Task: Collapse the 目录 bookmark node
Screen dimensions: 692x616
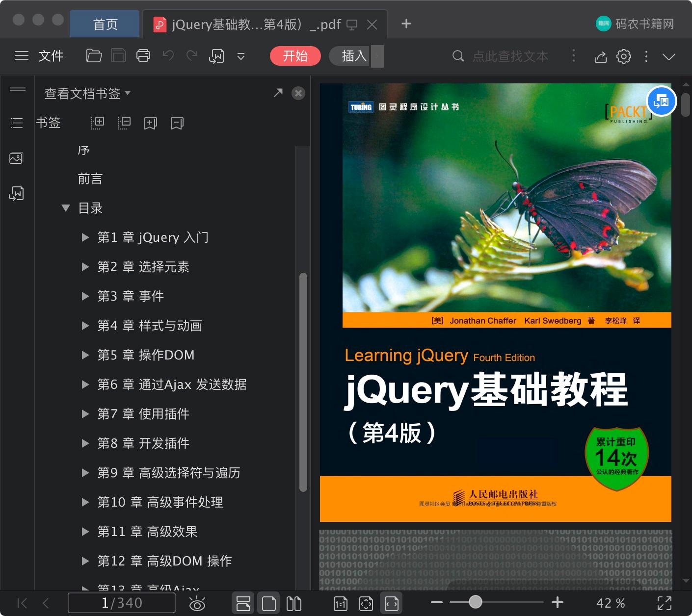Action: click(x=66, y=208)
